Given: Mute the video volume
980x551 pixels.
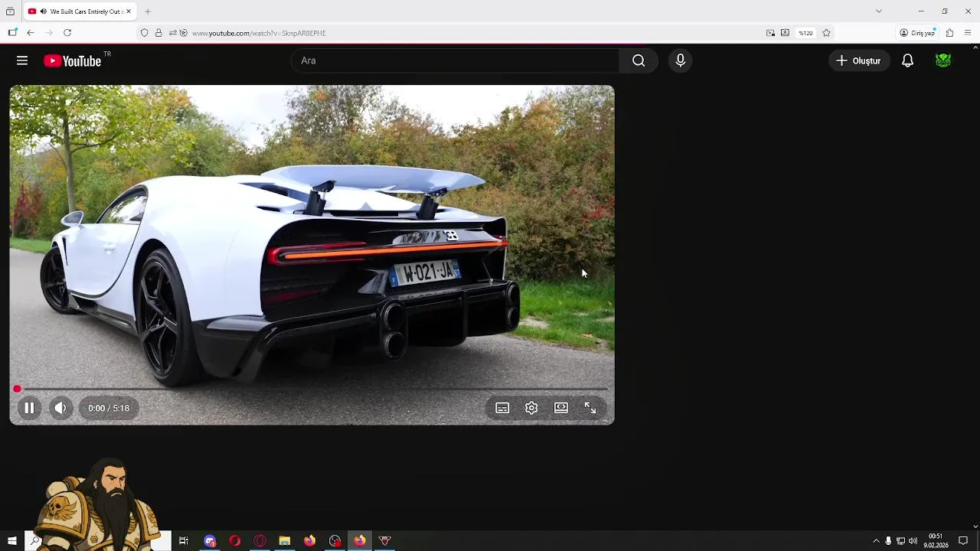Looking at the screenshot, I should pos(60,408).
